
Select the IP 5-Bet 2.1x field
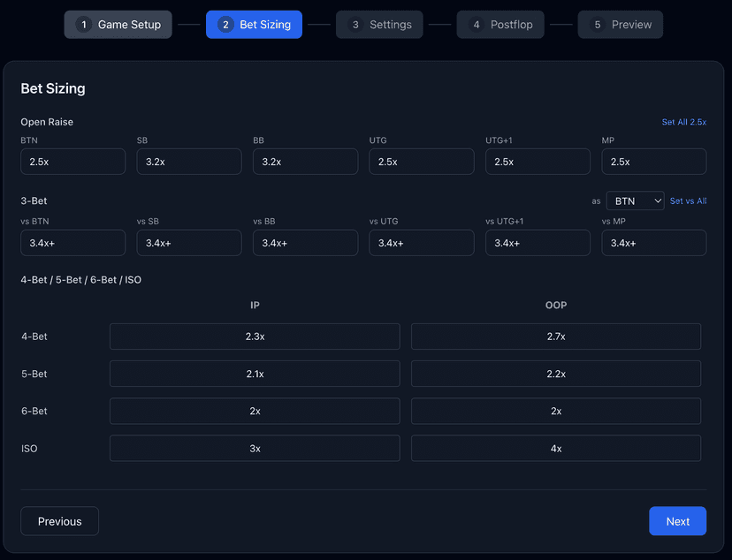point(255,373)
